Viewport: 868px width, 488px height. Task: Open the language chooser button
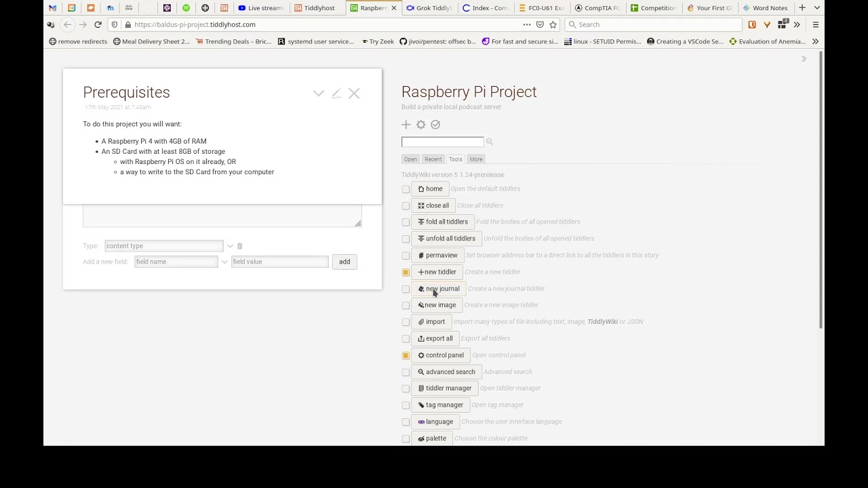coord(435,422)
